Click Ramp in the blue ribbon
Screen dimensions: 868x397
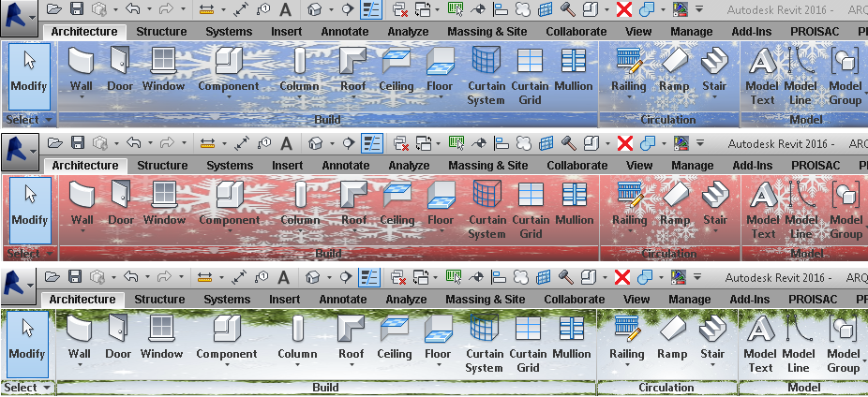click(x=674, y=70)
